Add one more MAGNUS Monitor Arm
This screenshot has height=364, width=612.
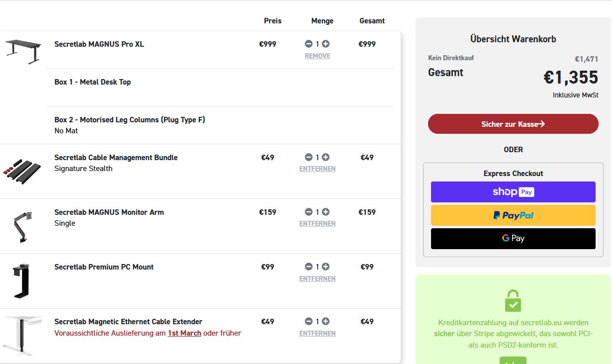(x=326, y=212)
